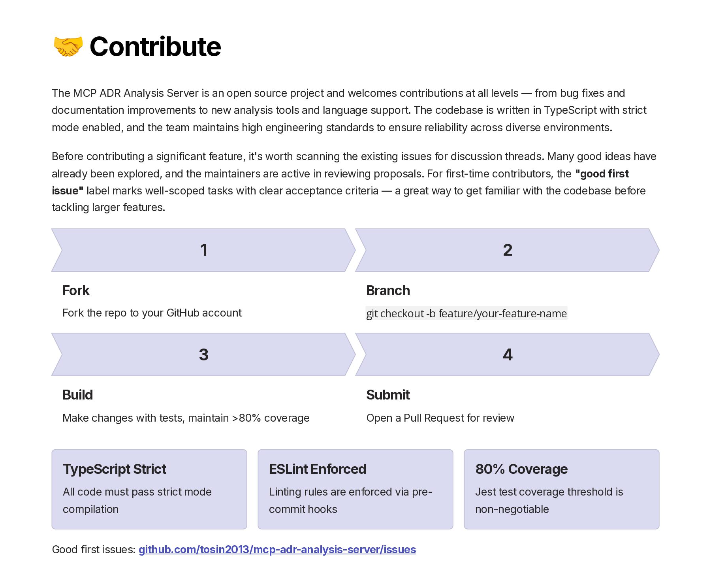
Task: Click the Build step heading
Action: coord(78,395)
